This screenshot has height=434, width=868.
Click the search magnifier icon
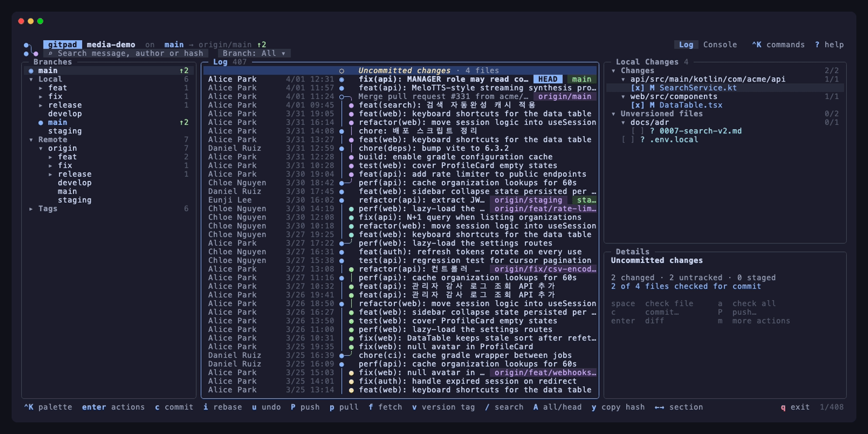click(x=50, y=53)
